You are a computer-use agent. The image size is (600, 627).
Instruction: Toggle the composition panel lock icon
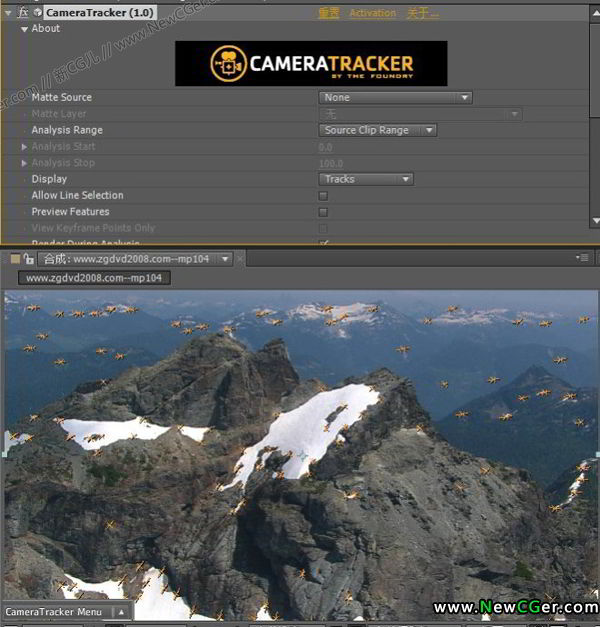coord(28,259)
